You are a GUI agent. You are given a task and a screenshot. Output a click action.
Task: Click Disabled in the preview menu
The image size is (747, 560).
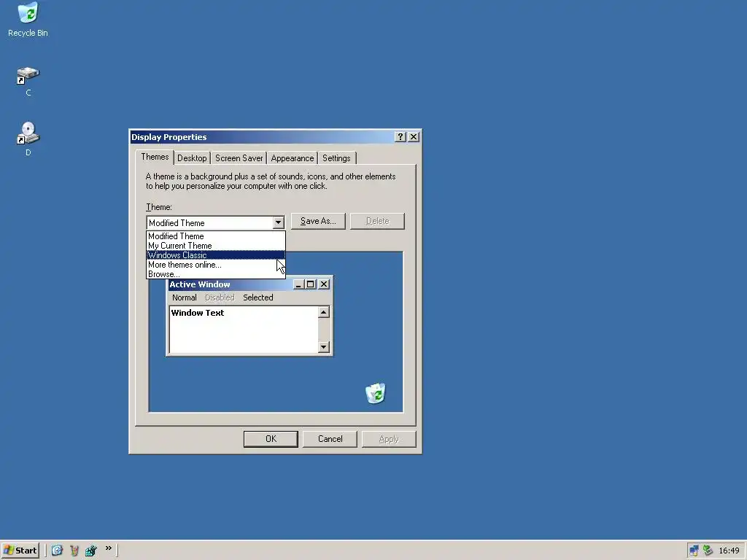click(220, 297)
